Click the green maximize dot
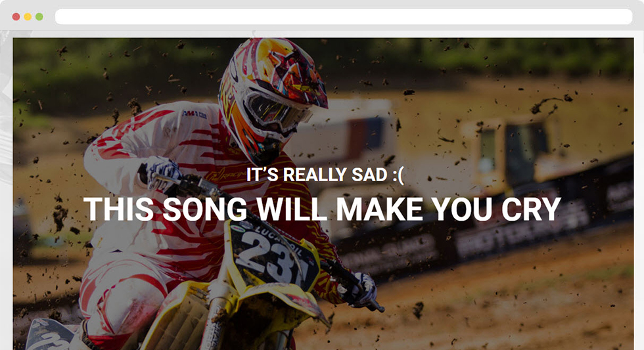Viewport: 644px width, 350px height. coord(39,17)
